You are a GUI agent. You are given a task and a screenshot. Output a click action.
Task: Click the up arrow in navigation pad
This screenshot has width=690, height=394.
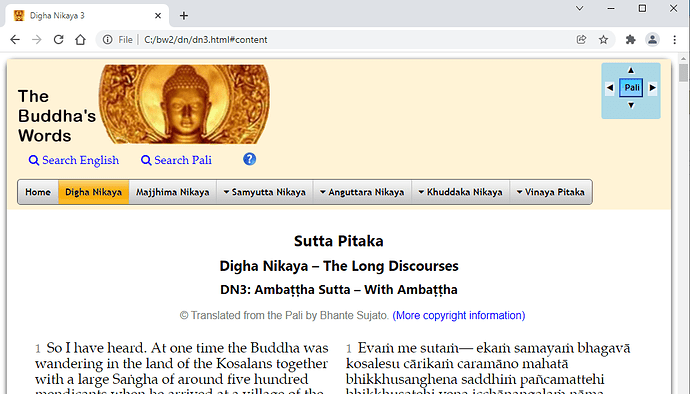[631, 70]
